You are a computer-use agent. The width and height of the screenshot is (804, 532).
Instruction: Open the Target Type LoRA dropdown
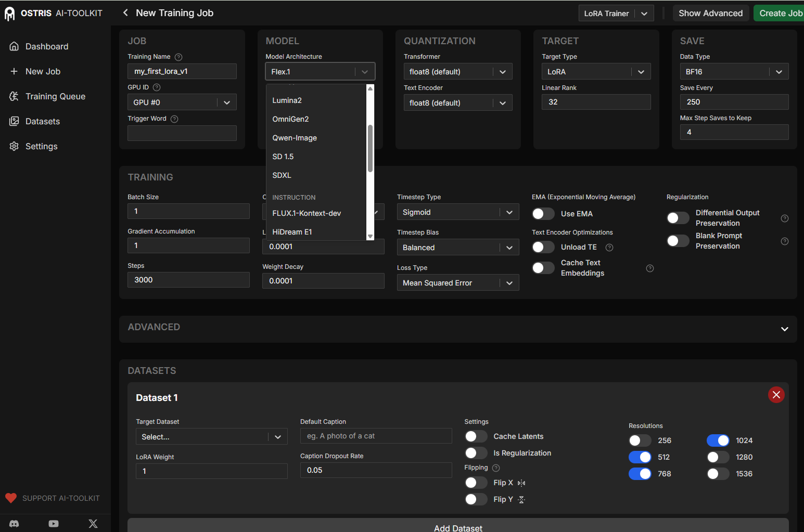click(x=596, y=72)
